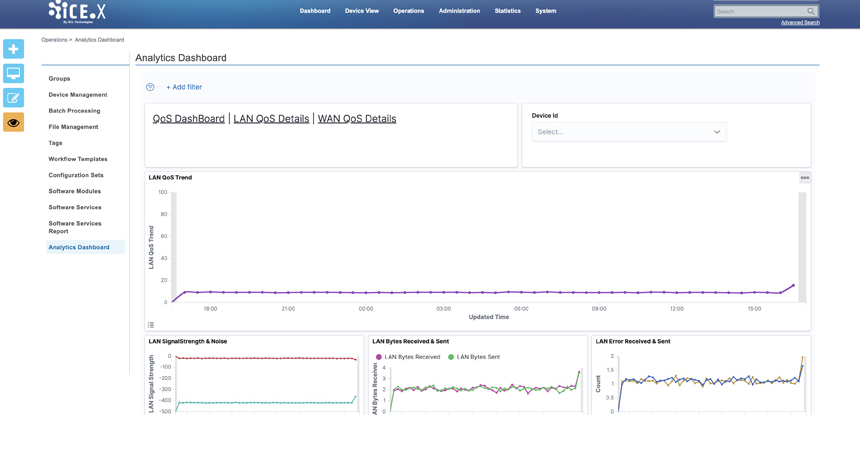The width and height of the screenshot is (860, 472).
Task: Click the blue plus icon in left sidebar
Action: (x=13, y=49)
